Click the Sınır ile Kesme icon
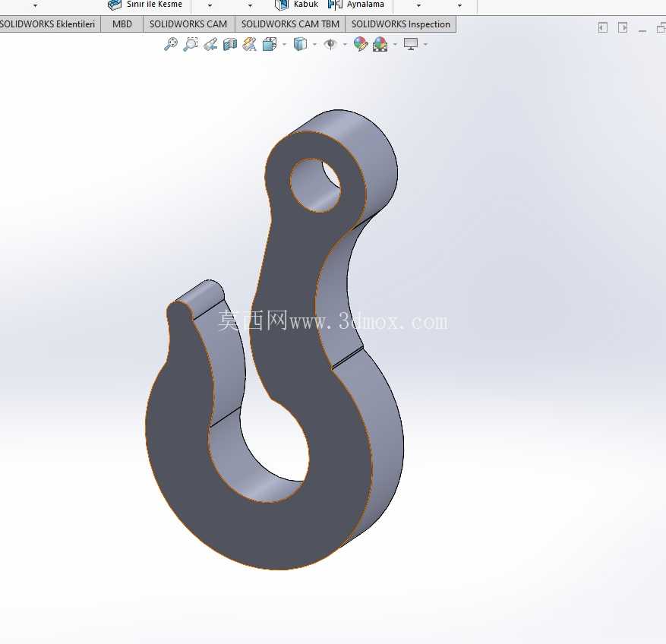The width and height of the screenshot is (666, 644). tap(114, 5)
